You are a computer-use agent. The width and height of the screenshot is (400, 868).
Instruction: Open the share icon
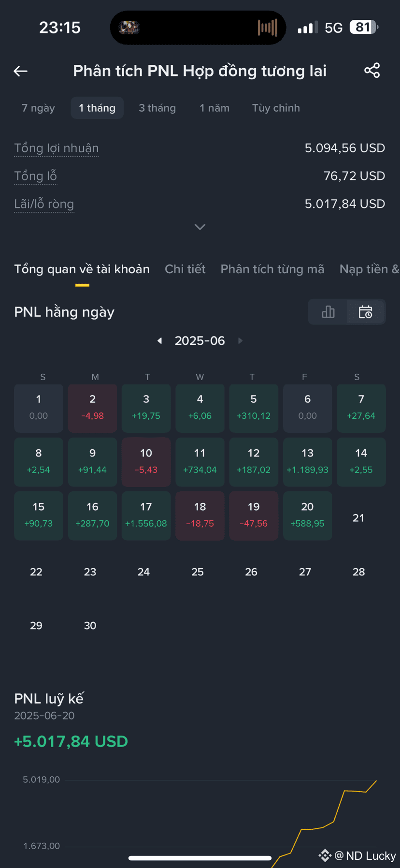[372, 71]
